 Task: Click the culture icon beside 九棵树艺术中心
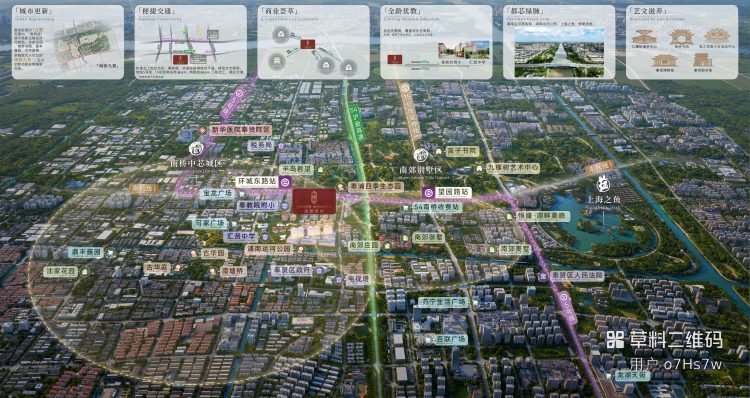[479, 168]
